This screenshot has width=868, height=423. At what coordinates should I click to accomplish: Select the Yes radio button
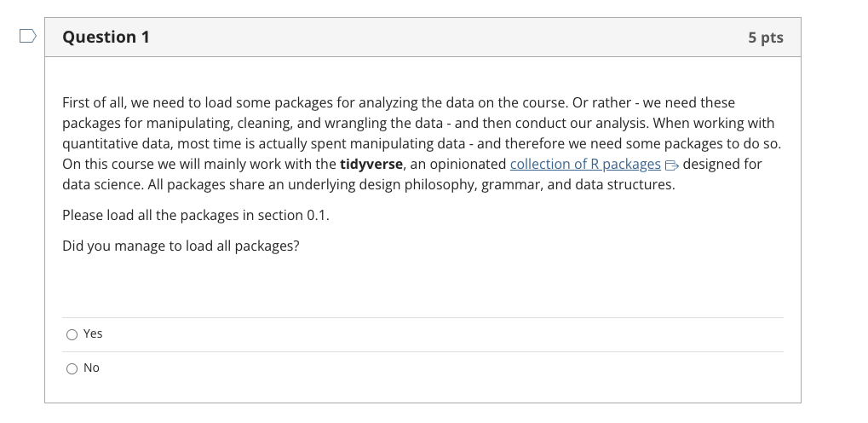tap(72, 334)
